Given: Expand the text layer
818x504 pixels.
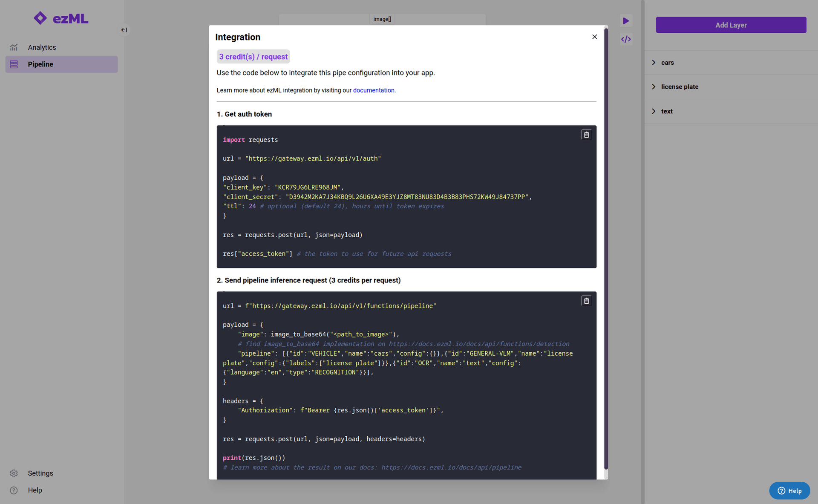Looking at the screenshot, I should coord(654,111).
